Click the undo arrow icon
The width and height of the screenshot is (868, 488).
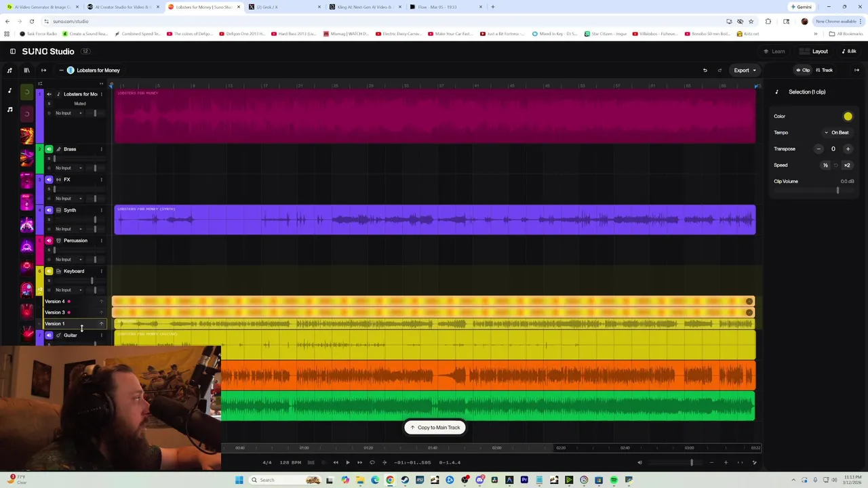click(x=705, y=70)
